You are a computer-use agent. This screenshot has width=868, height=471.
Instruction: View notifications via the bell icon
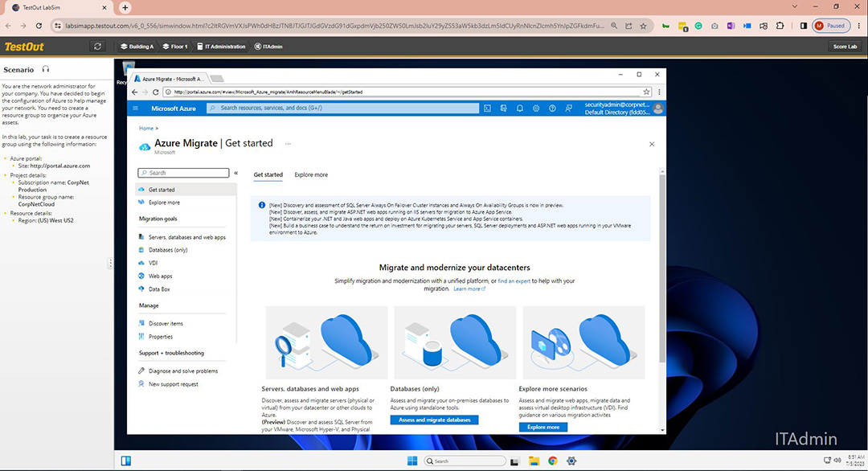click(x=520, y=108)
